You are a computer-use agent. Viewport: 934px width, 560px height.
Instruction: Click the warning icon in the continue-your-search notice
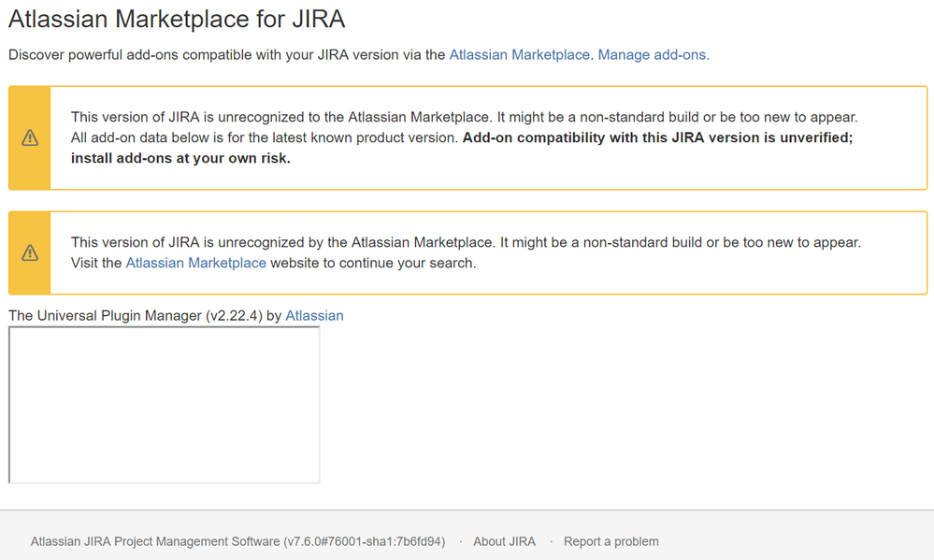(x=30, y=252)
